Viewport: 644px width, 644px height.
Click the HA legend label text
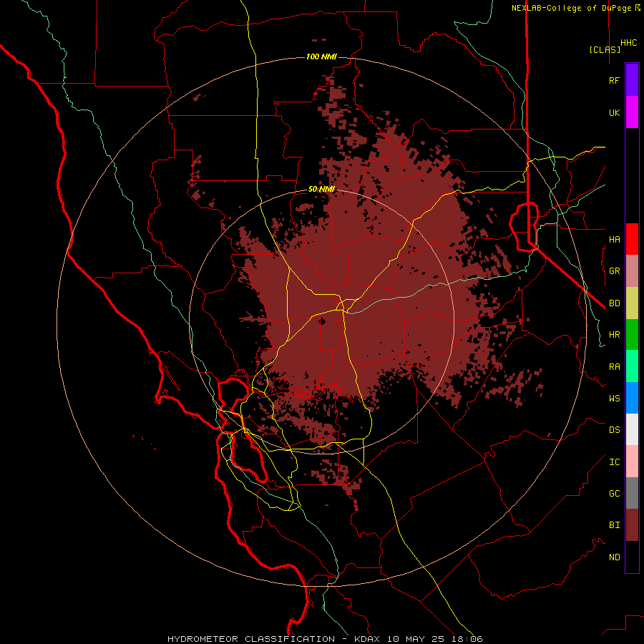click(x=614, y=240)
